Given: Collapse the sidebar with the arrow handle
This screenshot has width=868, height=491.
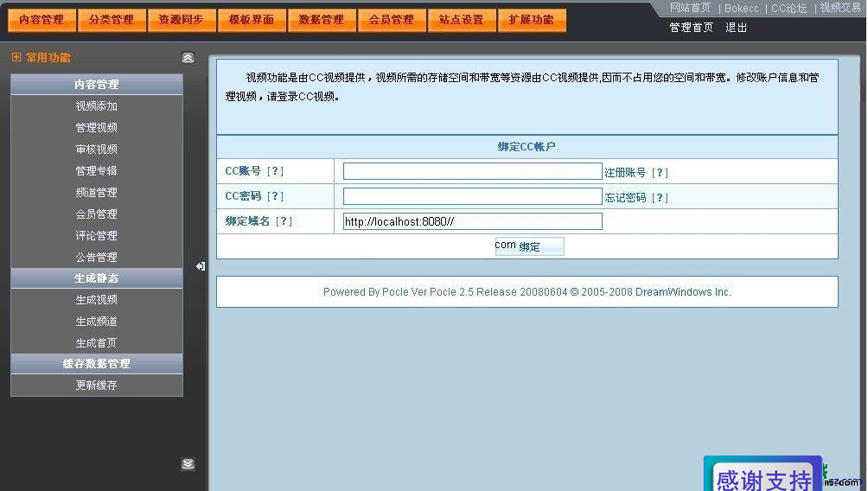Looking at the screenshot, I should coord(201,266).
